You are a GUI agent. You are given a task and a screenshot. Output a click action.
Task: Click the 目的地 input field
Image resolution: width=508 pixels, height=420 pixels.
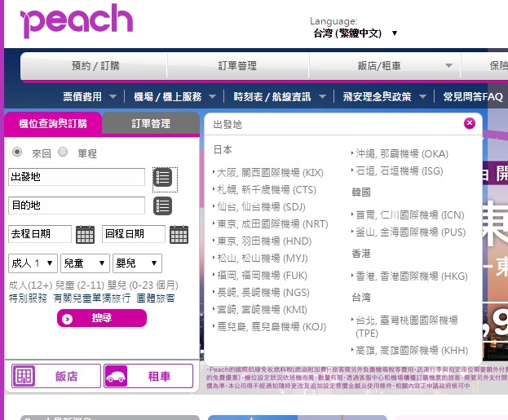pos(77,206)
